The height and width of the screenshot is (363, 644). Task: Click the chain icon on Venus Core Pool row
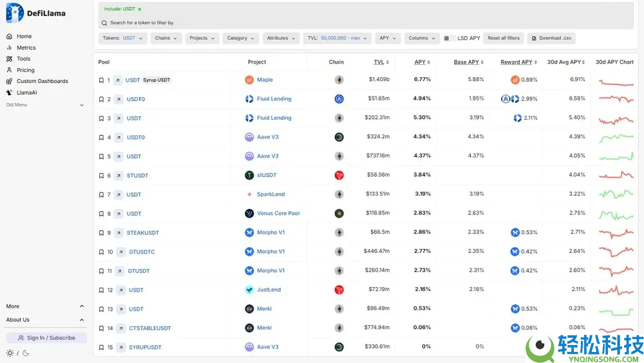pos(339,214)
